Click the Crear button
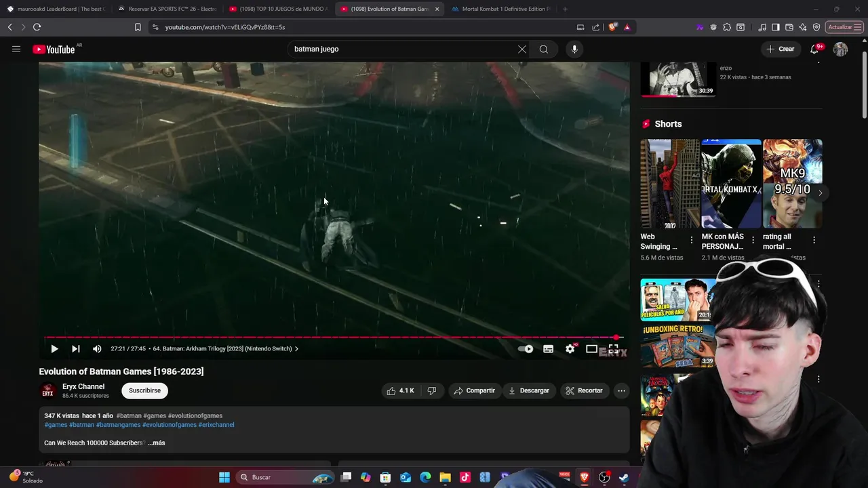 point(781,49)
